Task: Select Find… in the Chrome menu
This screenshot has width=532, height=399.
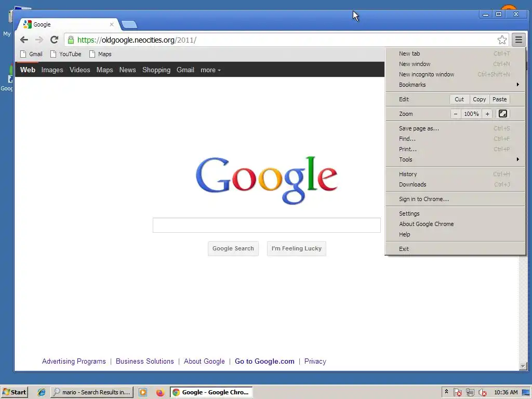Action: pos(455,139)
